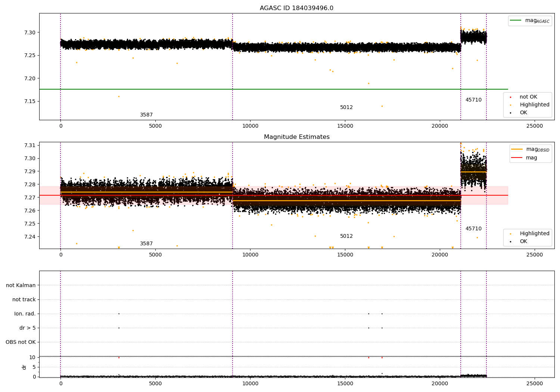Screen dimensions: 560x392
Task: Click the '7.15' y-tick in top plot
Action: click(x=30, y=102)
